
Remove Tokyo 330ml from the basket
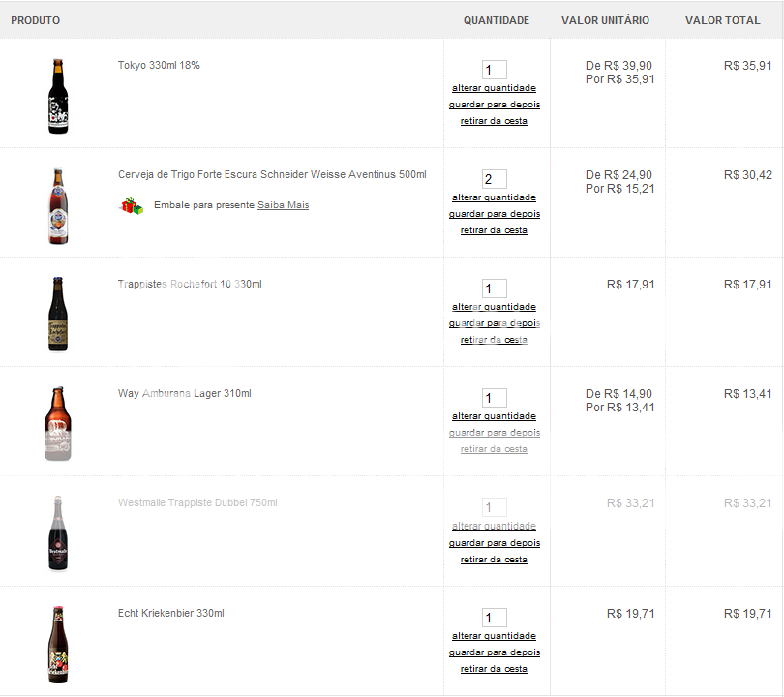(494, 121)
